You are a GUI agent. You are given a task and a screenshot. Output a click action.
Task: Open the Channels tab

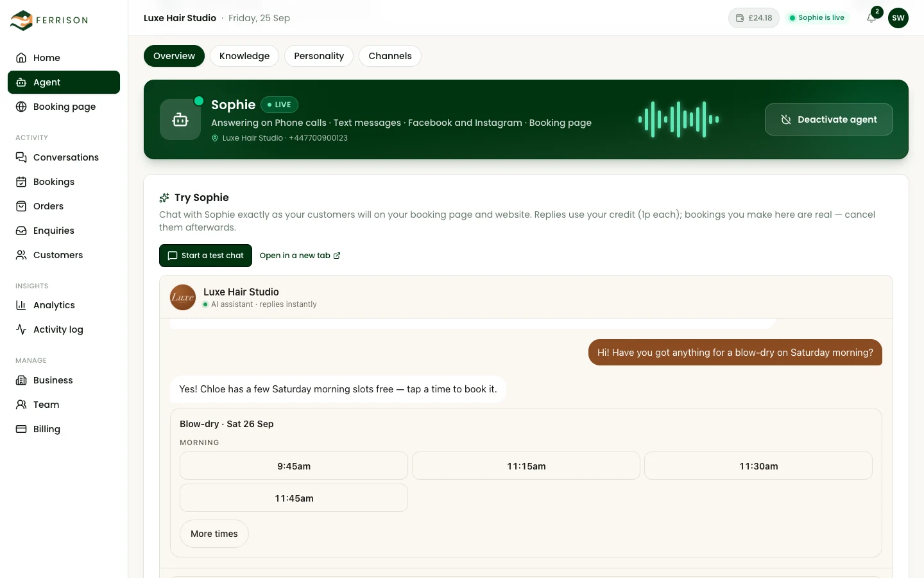[390, 56]
